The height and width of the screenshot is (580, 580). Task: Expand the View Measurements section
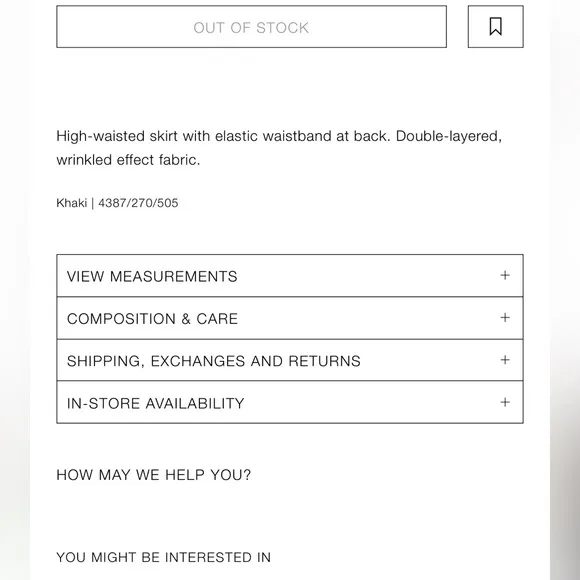[290, 276]
